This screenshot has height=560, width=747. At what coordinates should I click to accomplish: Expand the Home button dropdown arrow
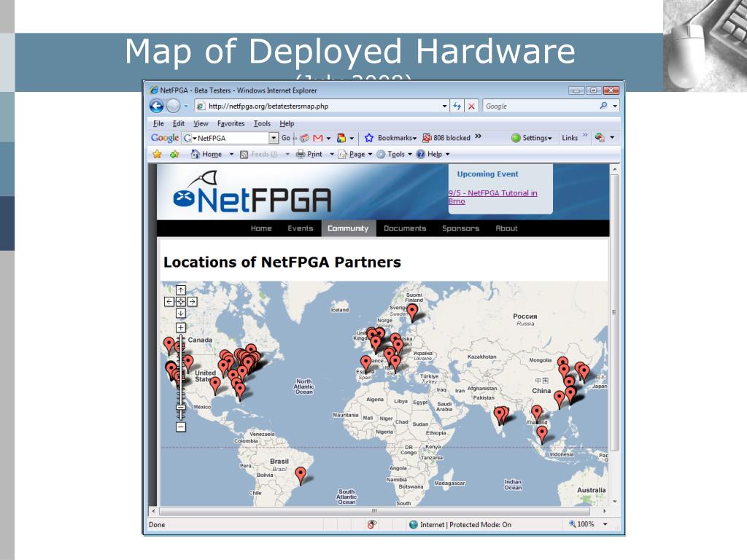click(x=231, y=155)
